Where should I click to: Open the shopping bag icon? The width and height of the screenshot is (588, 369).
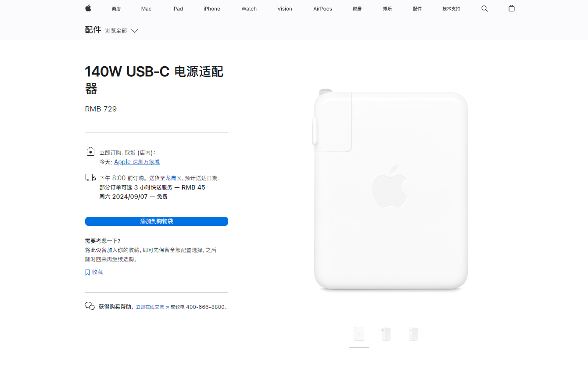512,8
